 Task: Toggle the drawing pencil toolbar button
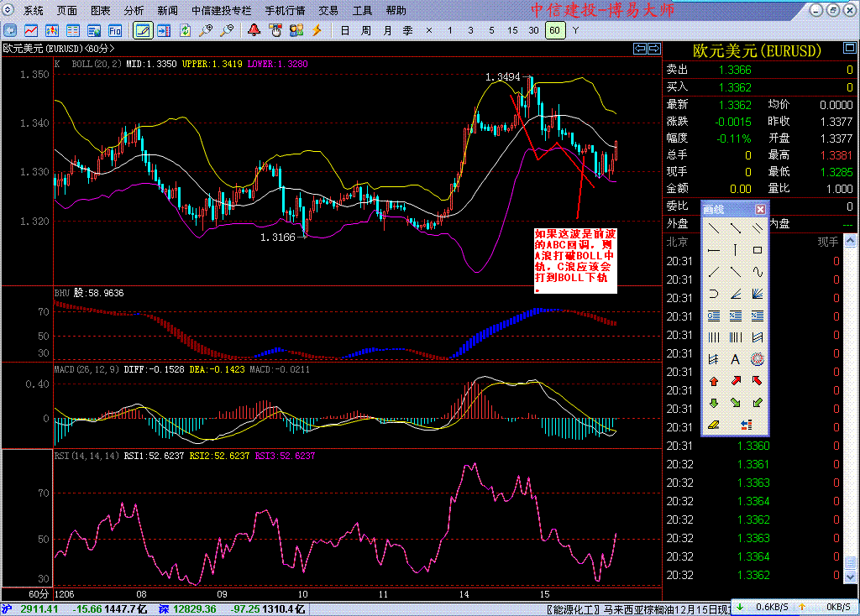click(x=143, y=31)
